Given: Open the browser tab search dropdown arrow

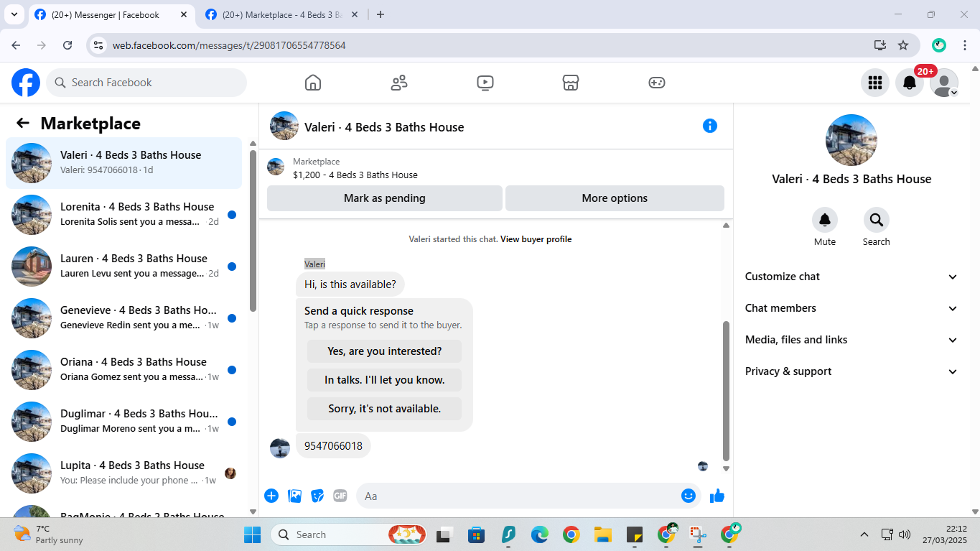Looking at the screenshot, I should [x=14, y=14].
